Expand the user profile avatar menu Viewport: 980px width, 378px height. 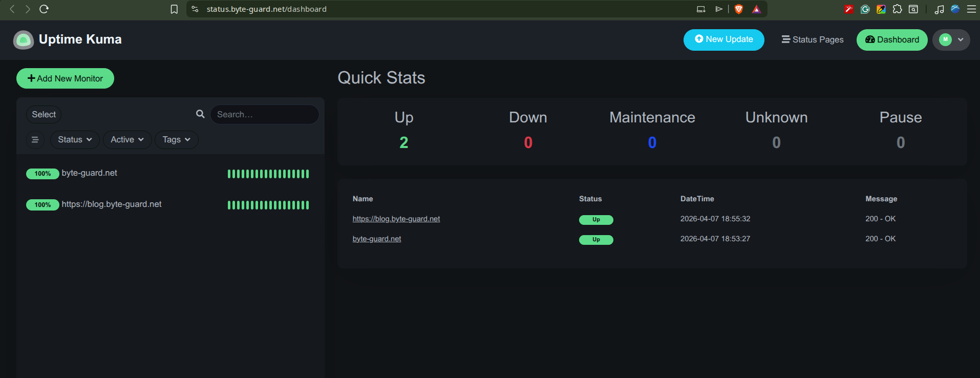(x=951, y=40)
